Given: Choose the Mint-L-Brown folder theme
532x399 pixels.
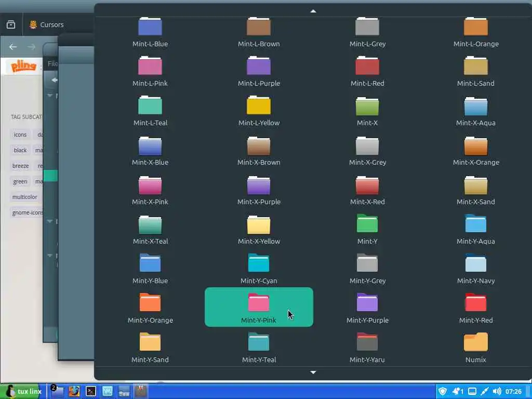Looking at the screenshot, I should (x=259, y=32).
